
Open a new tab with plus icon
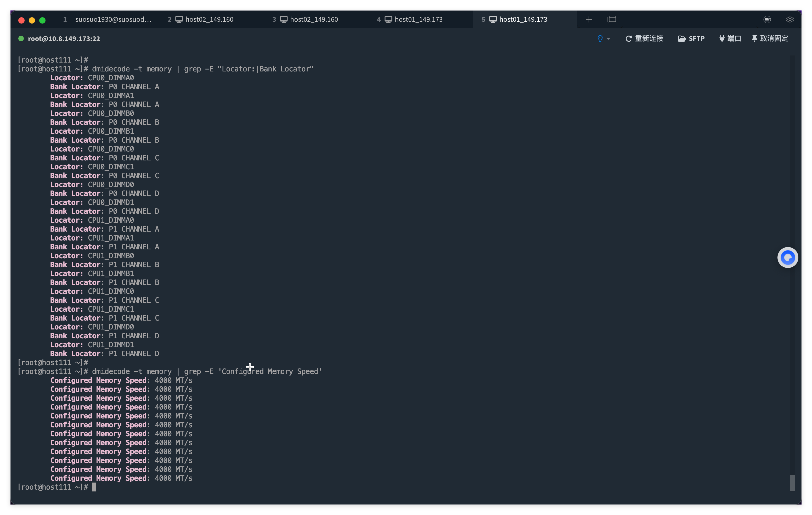[x=589, y=20]
